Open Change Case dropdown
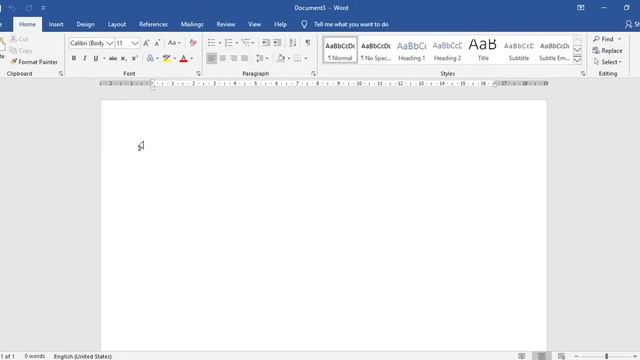 174,43
